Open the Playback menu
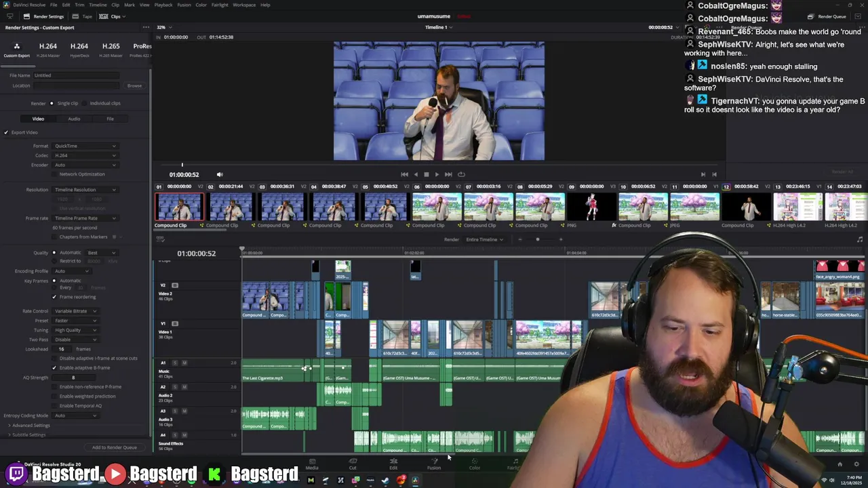 click(163, 5)
